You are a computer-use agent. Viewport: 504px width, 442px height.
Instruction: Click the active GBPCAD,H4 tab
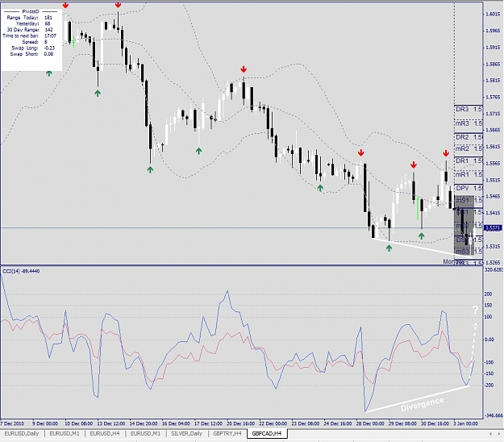click(267, 434)
